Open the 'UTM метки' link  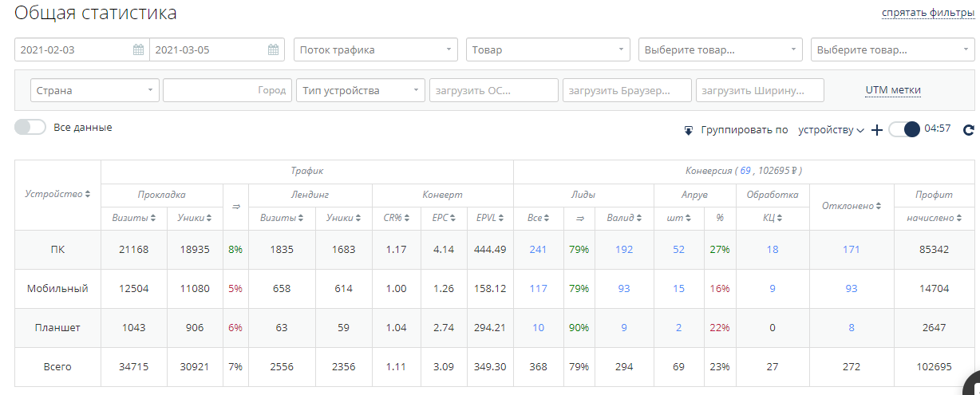point(893,90)
